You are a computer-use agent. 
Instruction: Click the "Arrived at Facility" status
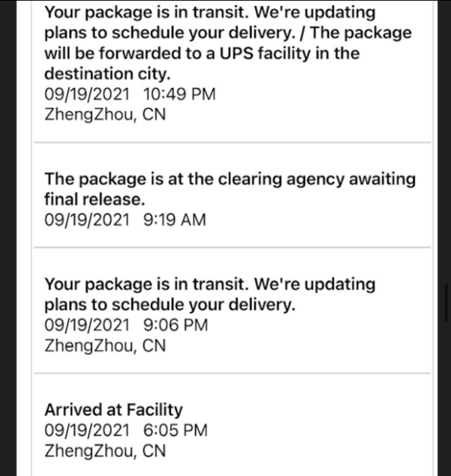[113, 410]
